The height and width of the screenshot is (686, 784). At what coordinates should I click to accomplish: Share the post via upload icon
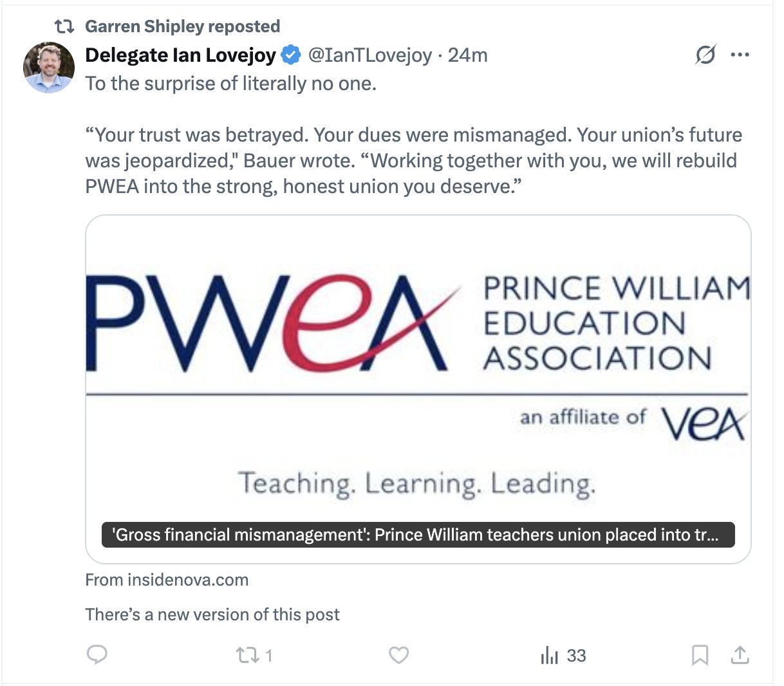click(x=740, y=655)
